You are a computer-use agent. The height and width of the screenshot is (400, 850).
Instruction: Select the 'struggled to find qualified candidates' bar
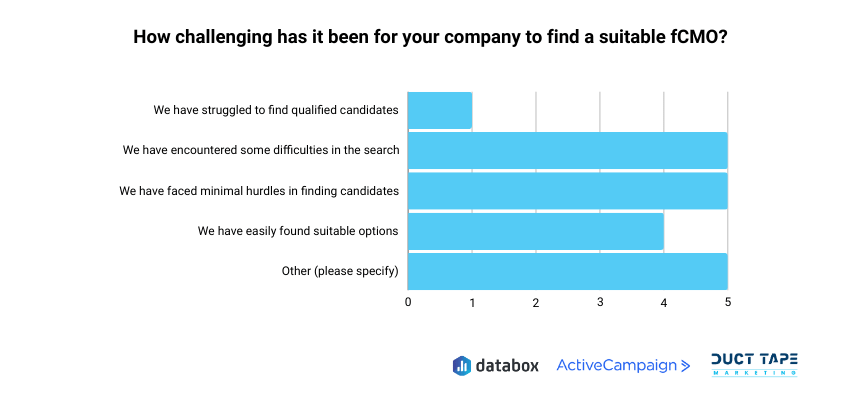coord(440,111)
